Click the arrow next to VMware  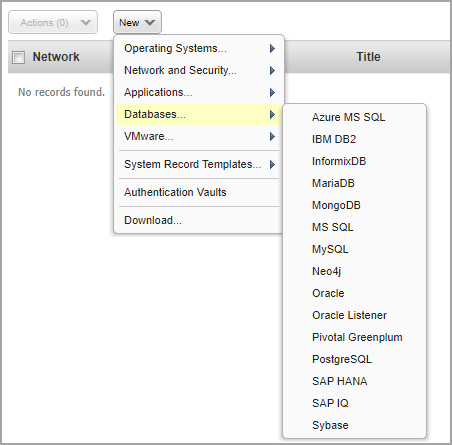[x=272, y=137]
